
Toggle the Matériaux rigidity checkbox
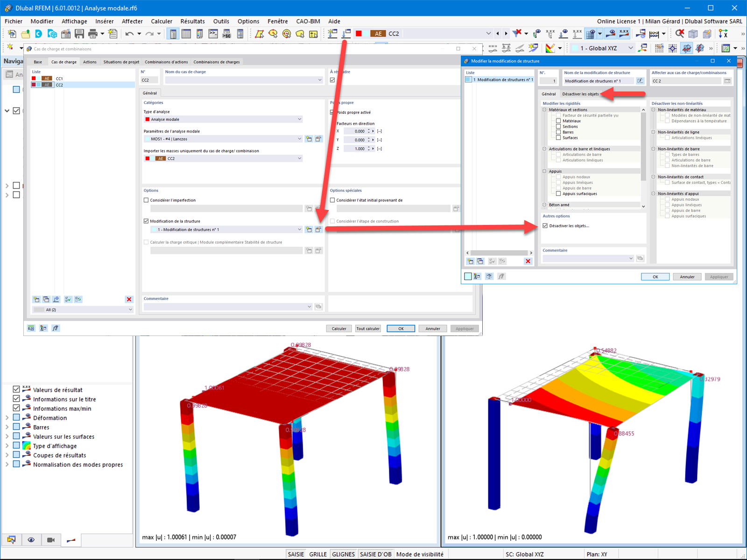coord(559,121)
